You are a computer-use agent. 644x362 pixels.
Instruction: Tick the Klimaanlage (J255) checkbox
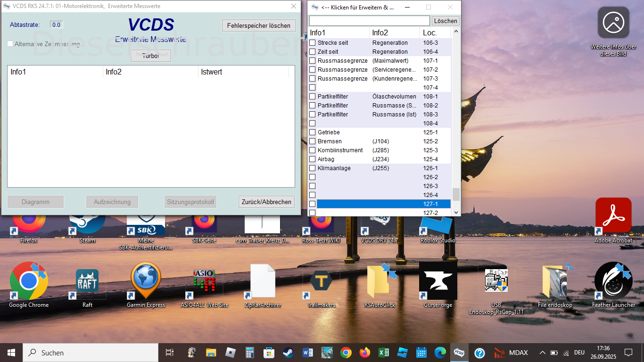point(312,168)
